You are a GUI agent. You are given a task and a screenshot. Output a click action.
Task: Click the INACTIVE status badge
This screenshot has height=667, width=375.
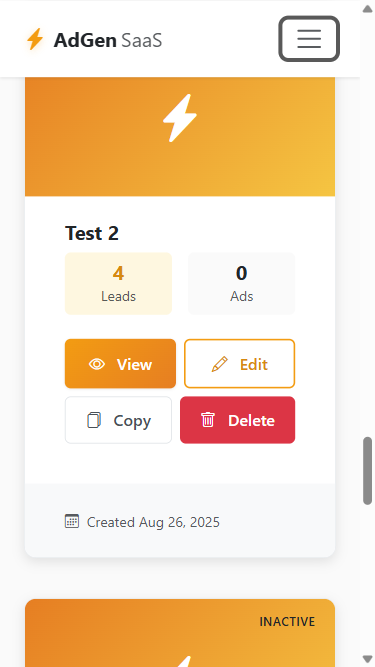tap(287, 621)
